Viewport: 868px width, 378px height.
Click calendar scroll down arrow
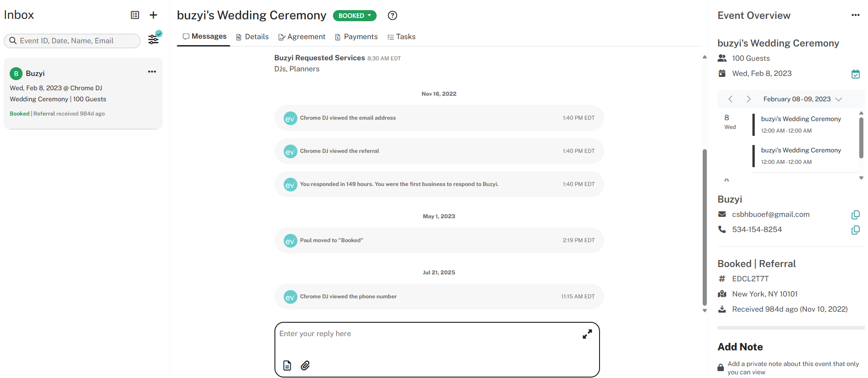coord(861,178)
